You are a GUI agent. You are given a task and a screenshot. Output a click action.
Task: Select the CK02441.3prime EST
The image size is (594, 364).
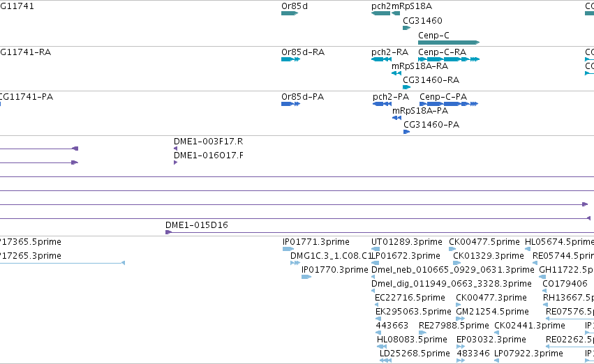tap(497, 333)
